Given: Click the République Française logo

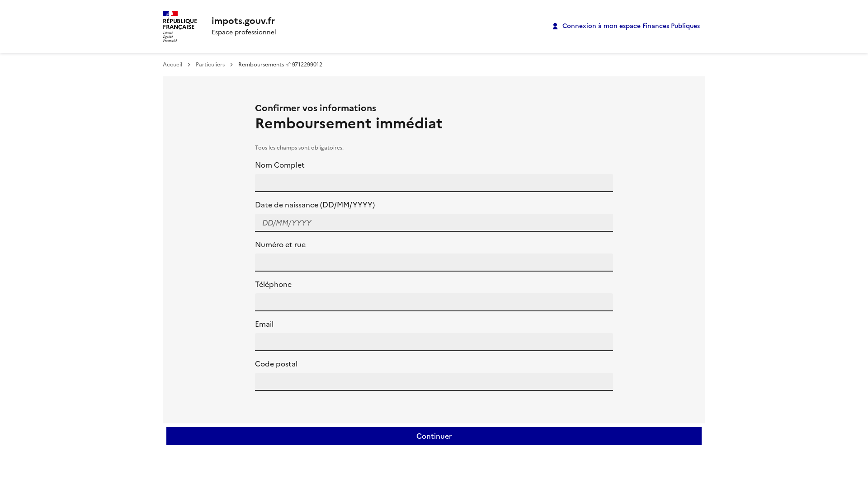Looking at the screenshot, I should coord(179,26).
